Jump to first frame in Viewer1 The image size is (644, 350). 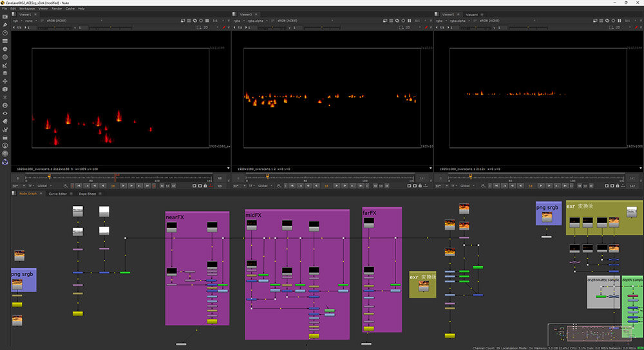[79, 186]
